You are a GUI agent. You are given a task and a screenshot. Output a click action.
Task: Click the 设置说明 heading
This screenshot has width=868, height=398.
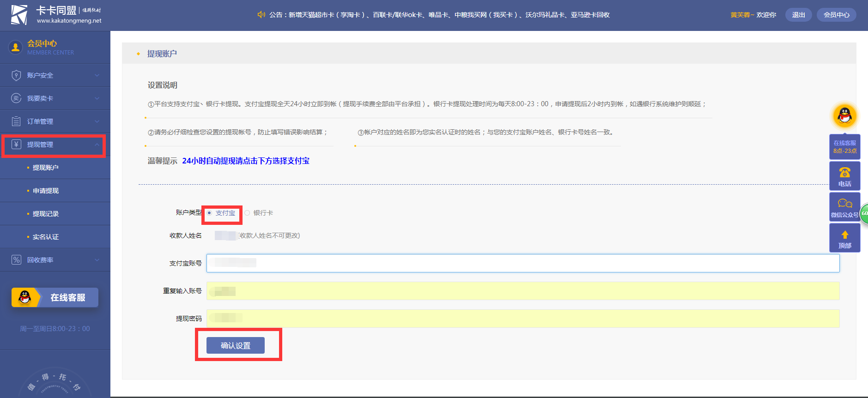point(163,85)
